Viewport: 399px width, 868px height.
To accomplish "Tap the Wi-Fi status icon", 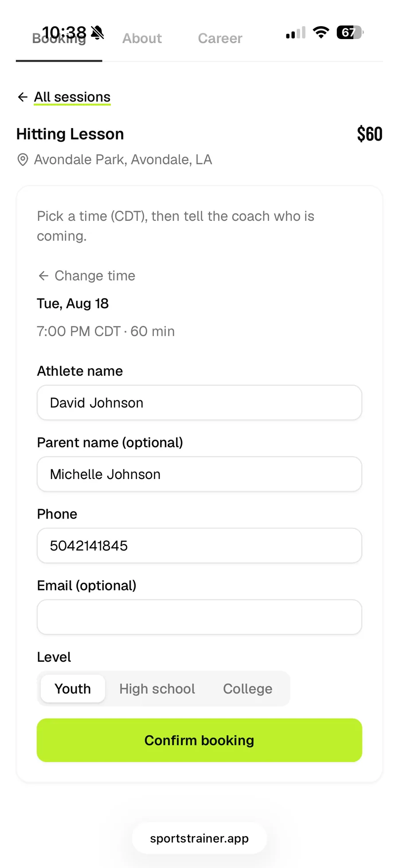I will click(x=321, y=32).
